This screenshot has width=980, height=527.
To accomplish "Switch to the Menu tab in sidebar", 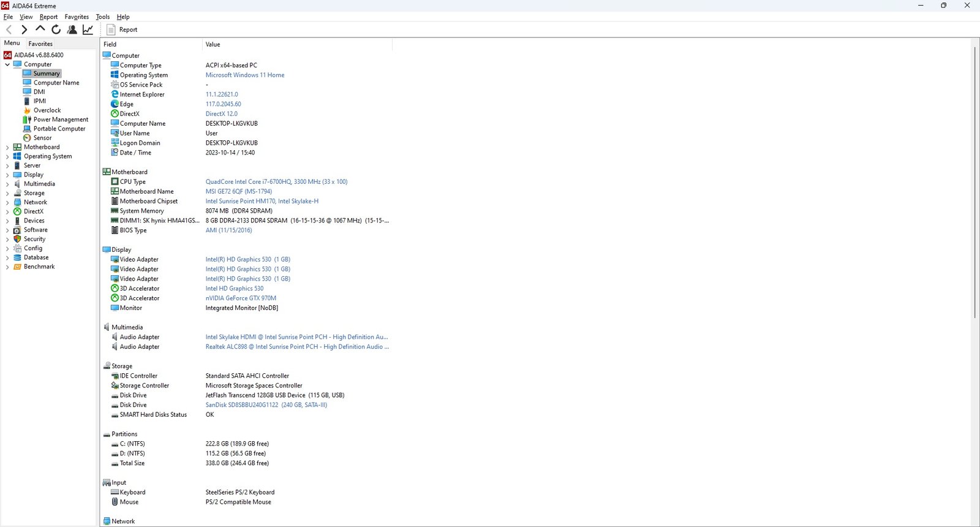I will pos(12,43).
